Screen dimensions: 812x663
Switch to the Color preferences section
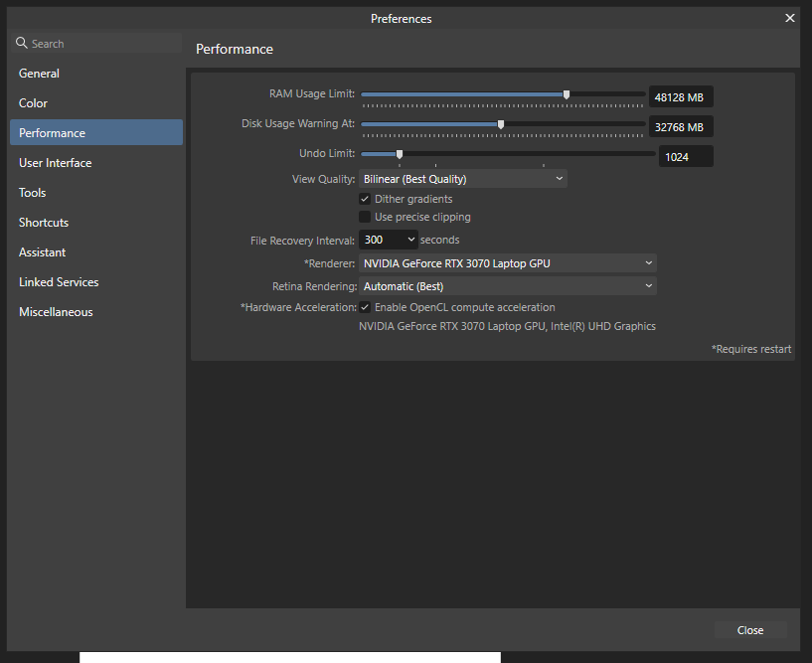(x=34, y=103)
